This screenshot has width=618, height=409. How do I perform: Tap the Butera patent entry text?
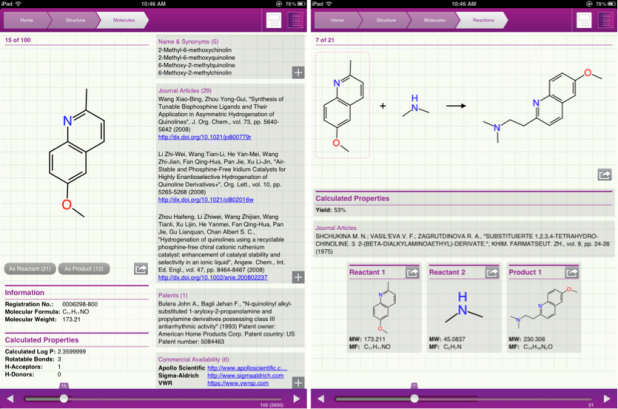pyautogui.click(x=226, y=322)
